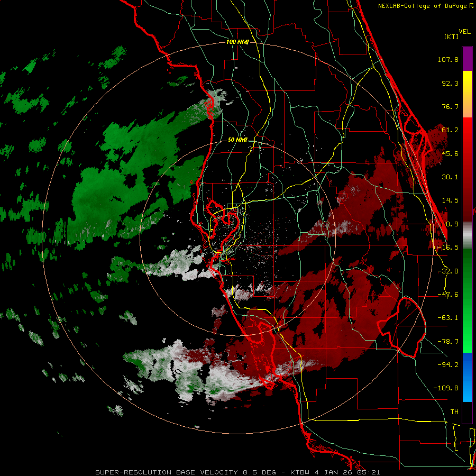Click the -109.8 velocity scale value

(446, 388)
